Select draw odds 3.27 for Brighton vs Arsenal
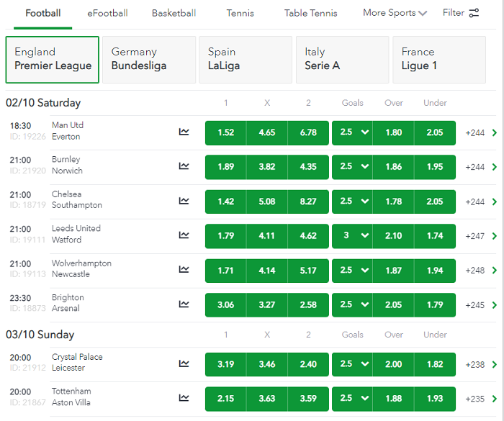Image resolution: width=504 pixels, height=421 pixels. tap(267, 305)
